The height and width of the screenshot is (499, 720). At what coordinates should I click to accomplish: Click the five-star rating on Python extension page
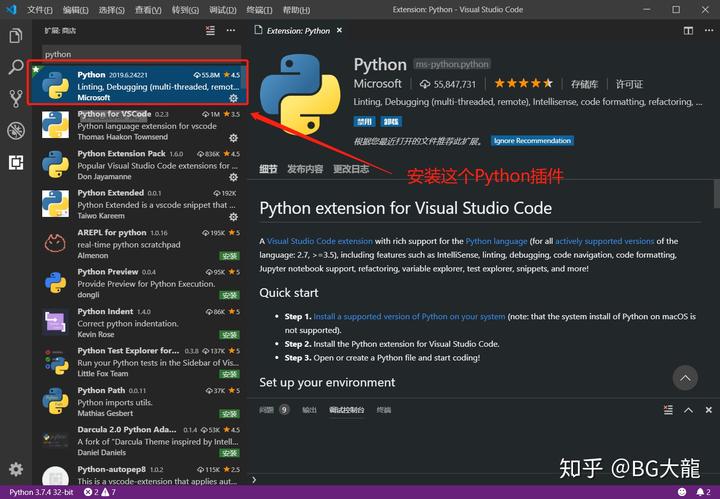coord(523,83)
